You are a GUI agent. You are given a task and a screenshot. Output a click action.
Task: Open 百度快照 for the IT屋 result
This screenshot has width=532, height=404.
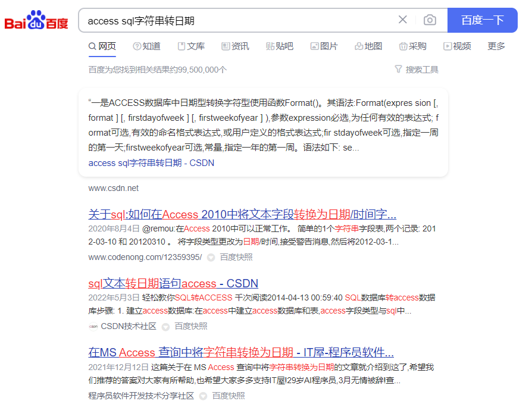click(x=229, y=396)
